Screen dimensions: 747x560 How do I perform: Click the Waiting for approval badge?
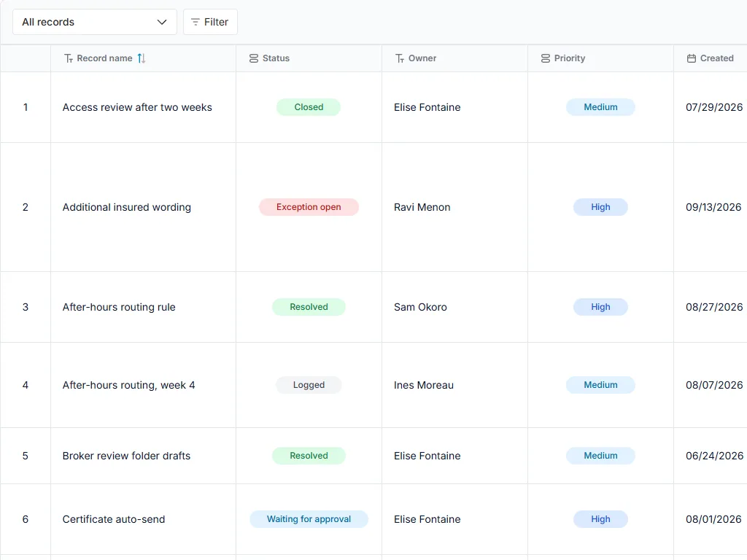pos(309,519)
